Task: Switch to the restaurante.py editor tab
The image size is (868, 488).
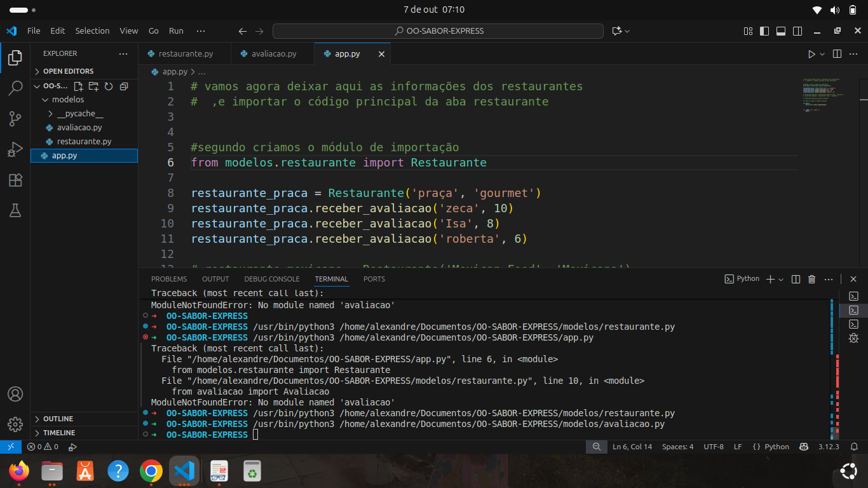Action: (x=186, y=54)
